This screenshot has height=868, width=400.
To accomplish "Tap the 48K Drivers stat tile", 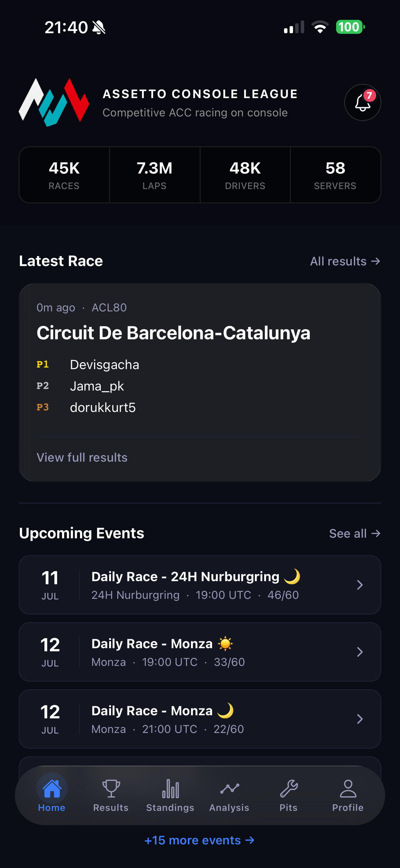I will [245, 175].
